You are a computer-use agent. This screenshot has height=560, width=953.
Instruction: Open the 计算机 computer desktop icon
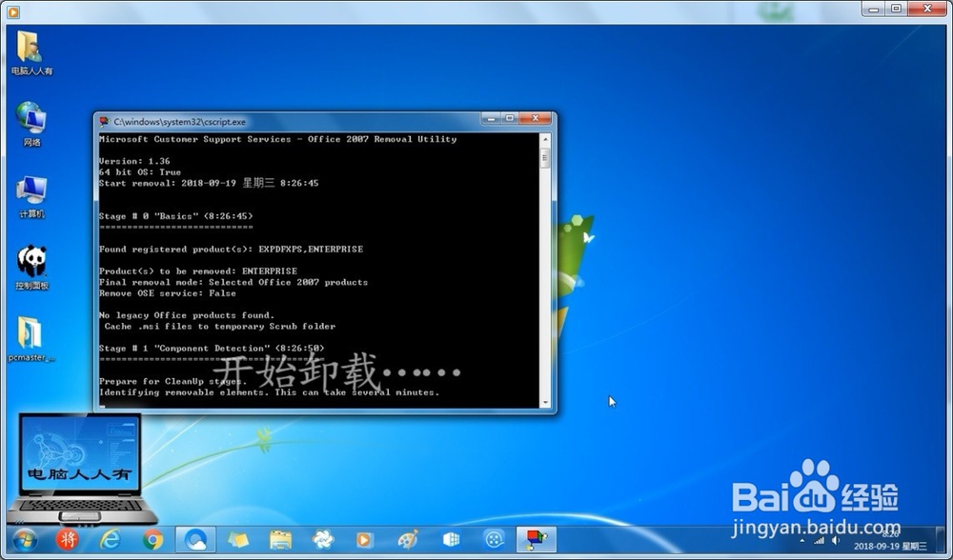[31, 196]
